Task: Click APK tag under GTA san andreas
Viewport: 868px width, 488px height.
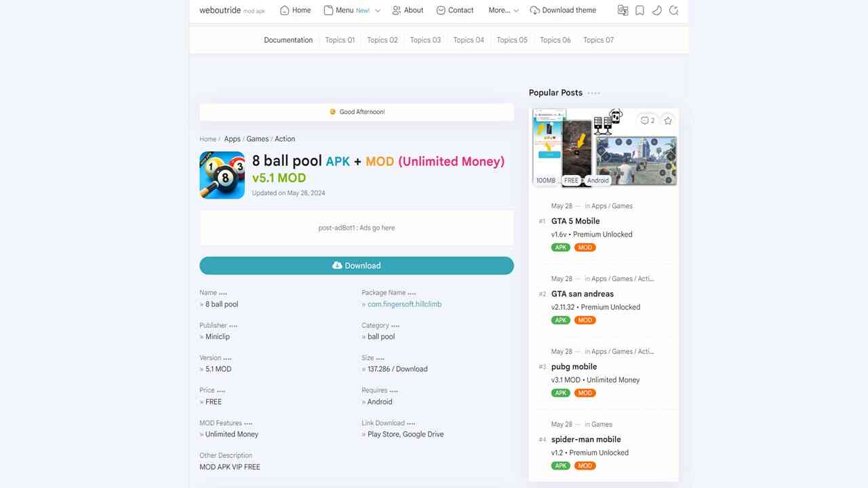Action: tap(561, 320)
